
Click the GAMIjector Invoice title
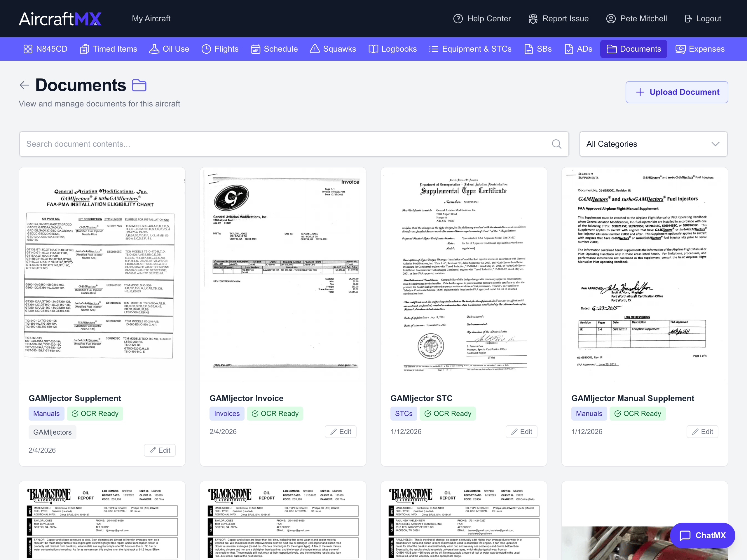246,398
